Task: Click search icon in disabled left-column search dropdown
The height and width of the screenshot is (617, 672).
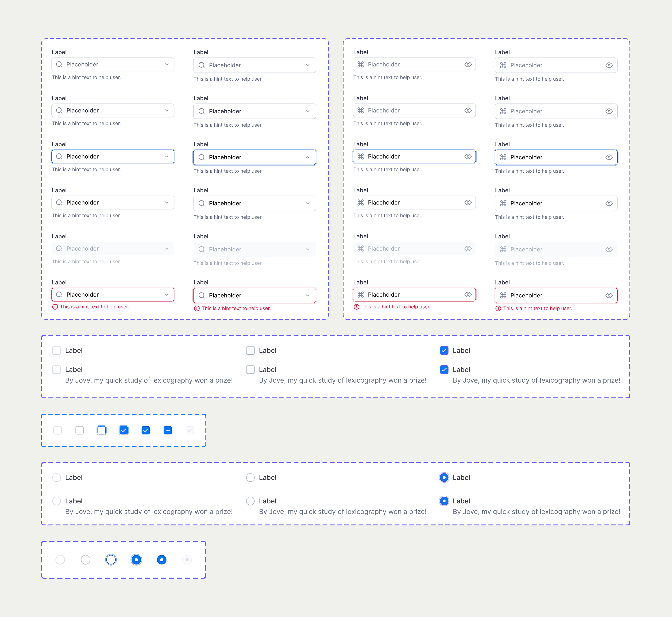Action: pos(59,249)
